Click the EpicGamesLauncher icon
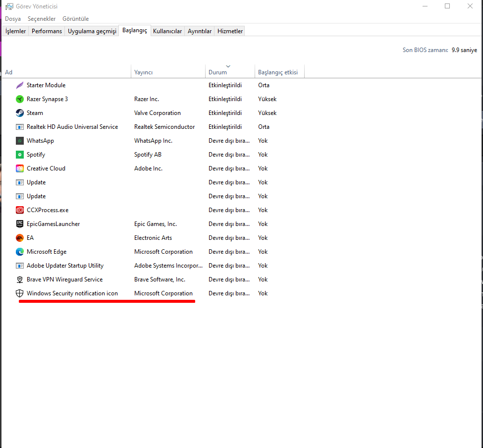Viewport: 483px width, 448px height. (20, 224)
